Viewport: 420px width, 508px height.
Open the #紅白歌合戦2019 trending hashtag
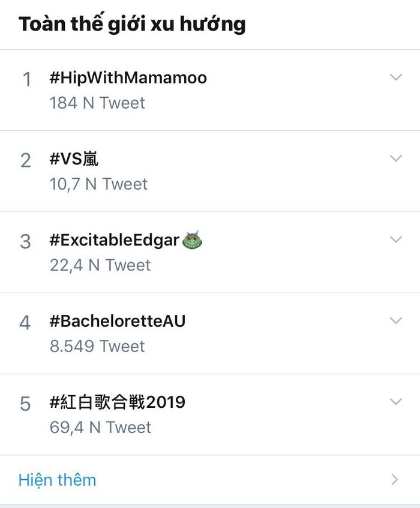tap(118, 402)
